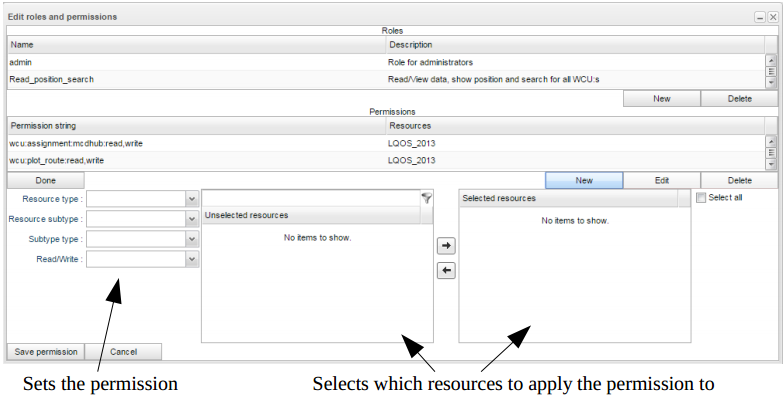This screenshot has height=396, width=783.
Task: Click Delete button under Permissions table
Action: (740, 181)
